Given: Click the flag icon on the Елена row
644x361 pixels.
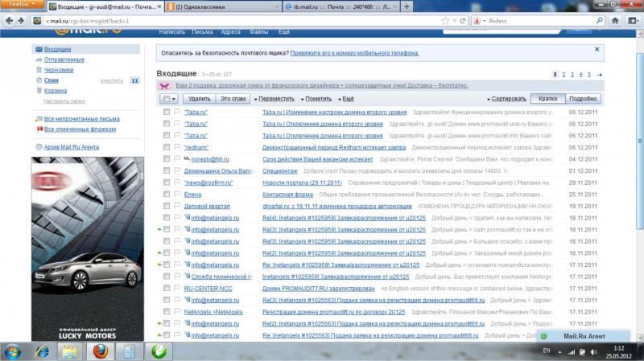Looking at the screenshot, I should pyautogui.click(x=177, y=194).
